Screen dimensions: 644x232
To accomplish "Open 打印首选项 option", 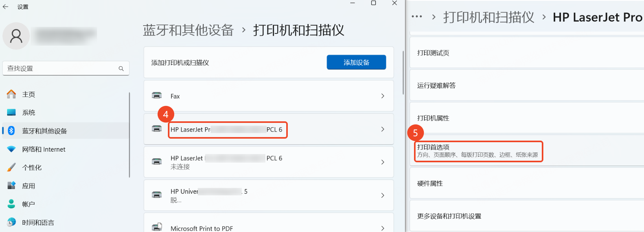I will click(x=527, y=150).
